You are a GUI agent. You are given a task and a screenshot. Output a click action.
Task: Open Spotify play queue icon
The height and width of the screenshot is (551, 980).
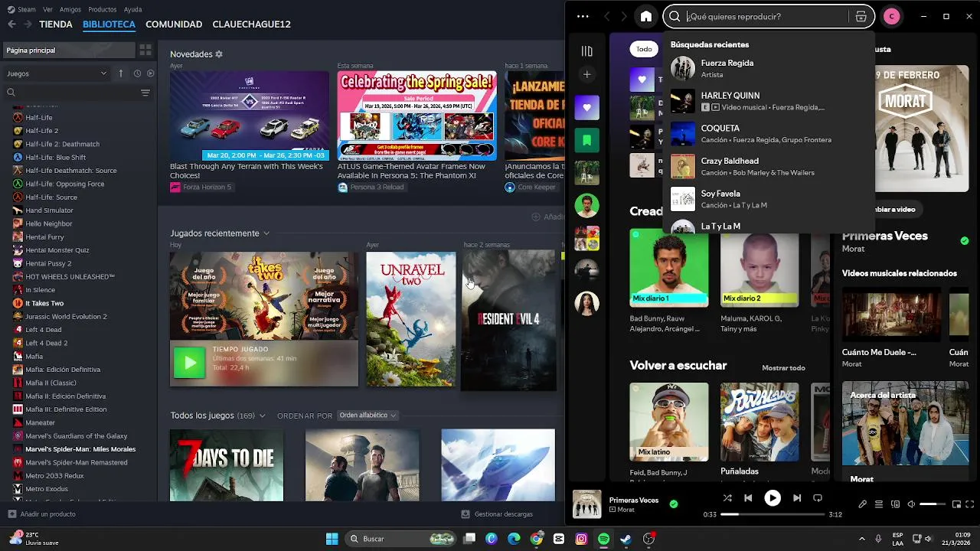coord(879,504)
